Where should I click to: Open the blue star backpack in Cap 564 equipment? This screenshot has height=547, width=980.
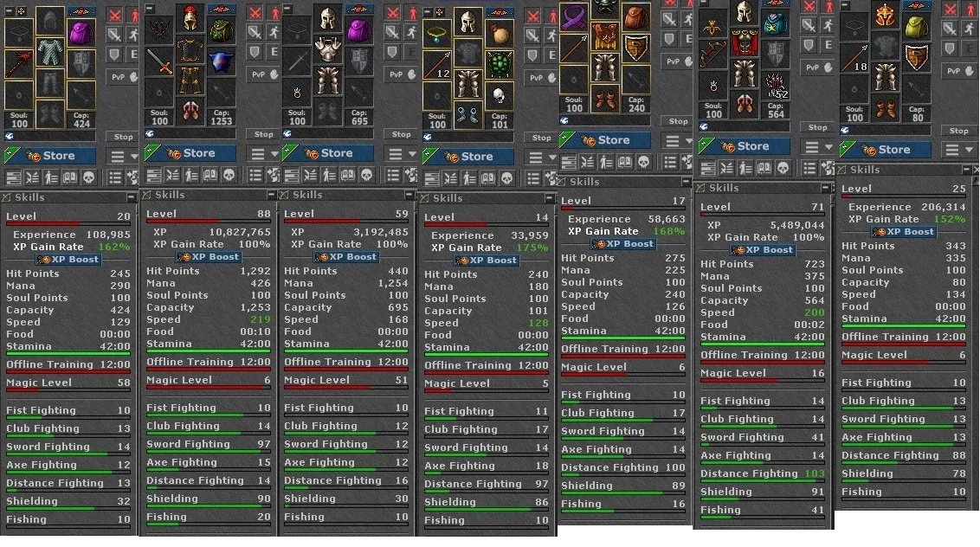point(775,23)
